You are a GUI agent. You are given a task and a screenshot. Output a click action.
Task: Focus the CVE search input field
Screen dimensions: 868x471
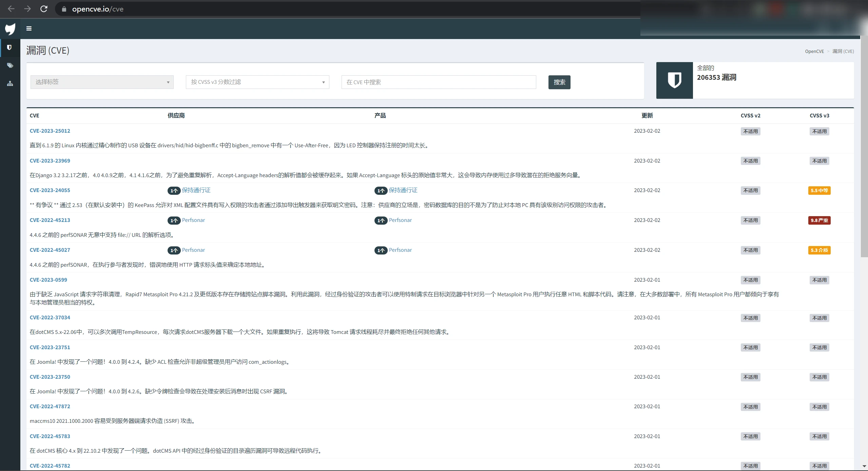(438, 82)
